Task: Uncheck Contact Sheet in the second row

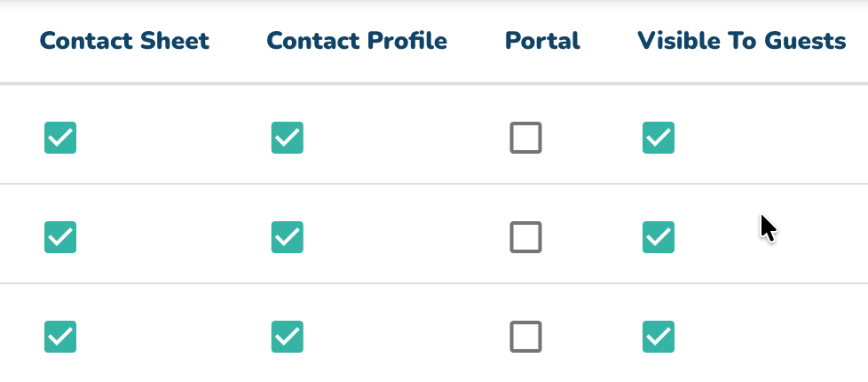Action: pos(60,237)
